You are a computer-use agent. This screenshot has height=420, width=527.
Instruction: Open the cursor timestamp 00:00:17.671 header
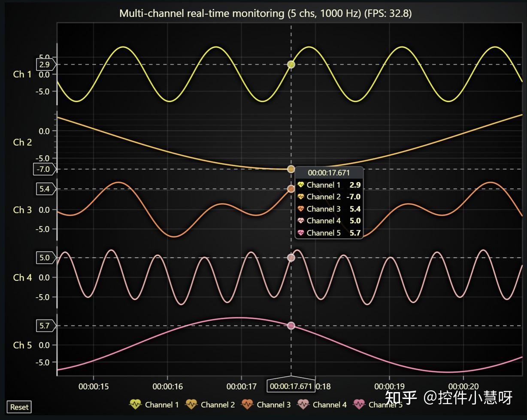coord(329,172)
